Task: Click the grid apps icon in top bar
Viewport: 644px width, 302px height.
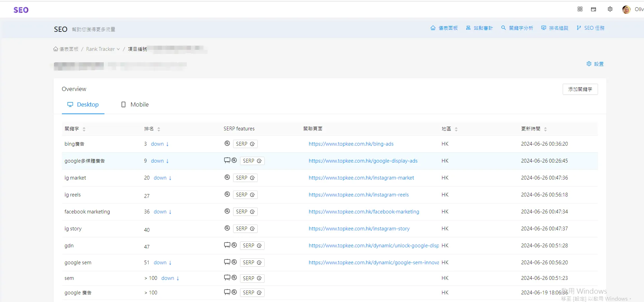Action: pyautogui.click(x=580, y=9)
